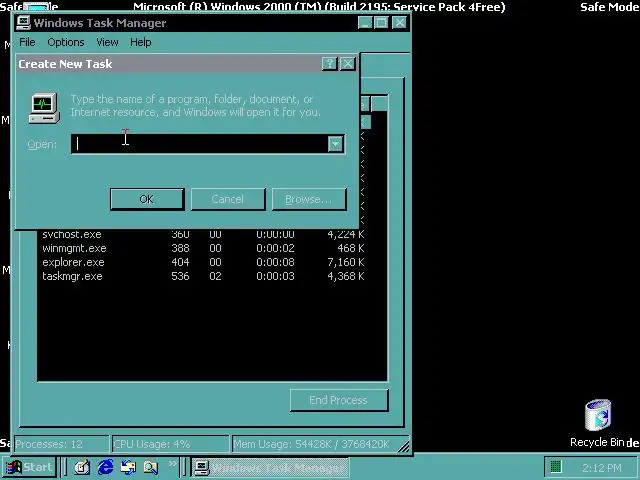Click End Process button in Task Manager

339,400
